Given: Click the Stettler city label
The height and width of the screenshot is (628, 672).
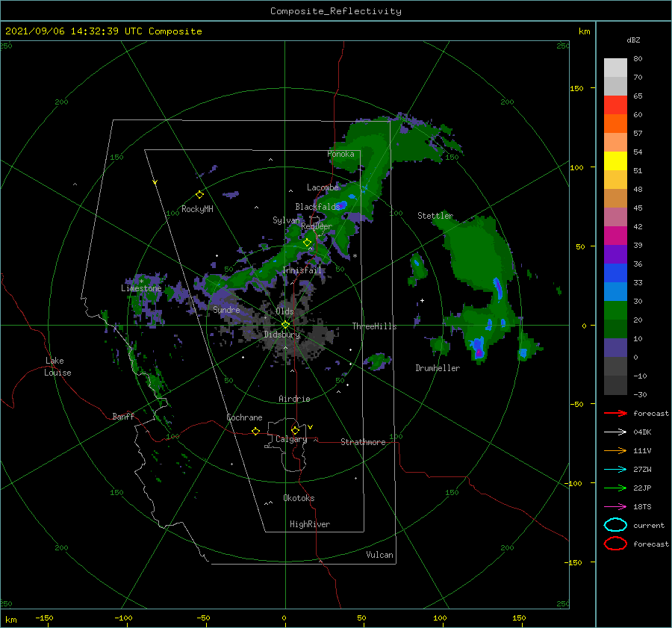Looking at the screenshot, I should pos(435,216).
